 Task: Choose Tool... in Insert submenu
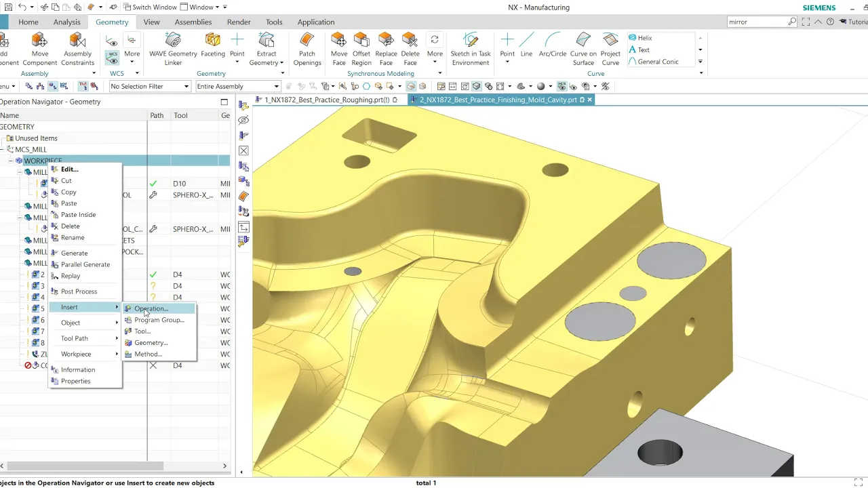159,331
